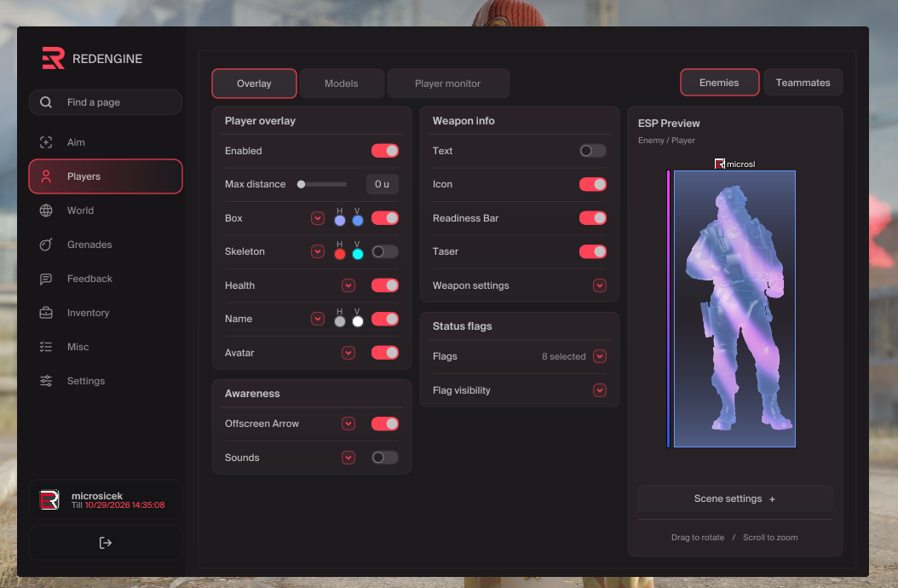Expand the Sounds options chevron
This screenshot has height=588, width=898.
348,458
